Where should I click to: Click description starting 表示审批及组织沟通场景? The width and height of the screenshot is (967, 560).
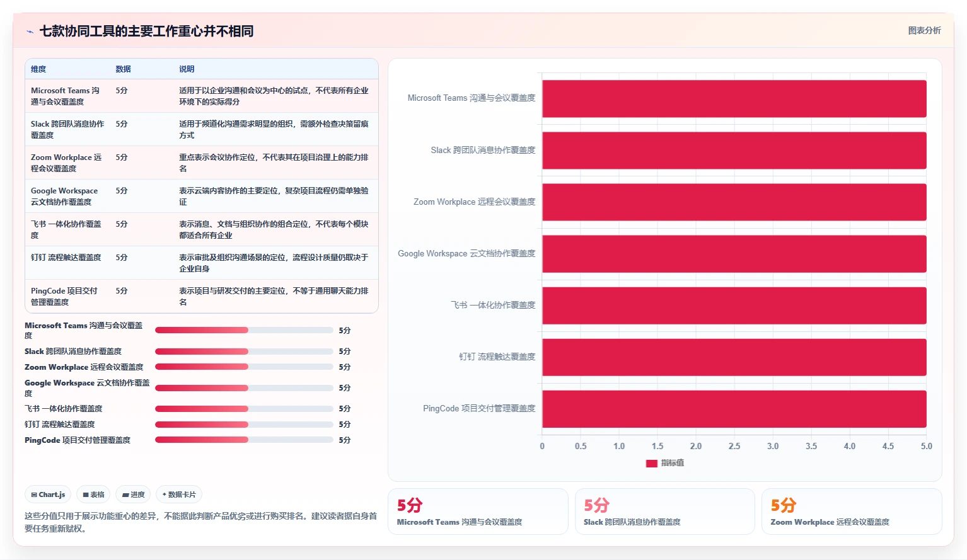pyautogui.click(x=274, y=263)
